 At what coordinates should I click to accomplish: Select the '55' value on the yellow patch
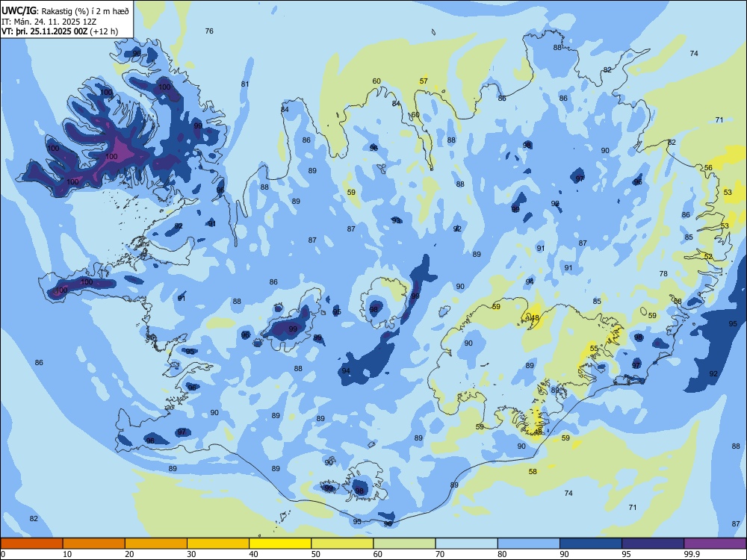[x=594, y=348]
